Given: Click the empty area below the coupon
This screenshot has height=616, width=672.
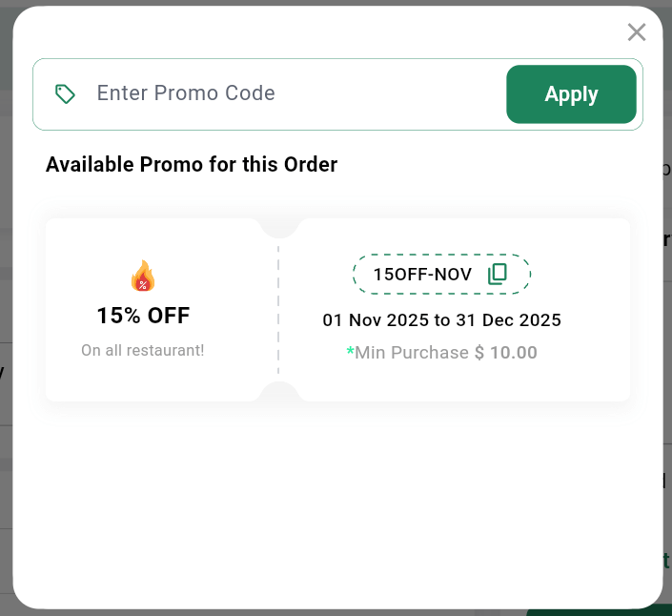Looking at the screenshot, I should point(337,496).
